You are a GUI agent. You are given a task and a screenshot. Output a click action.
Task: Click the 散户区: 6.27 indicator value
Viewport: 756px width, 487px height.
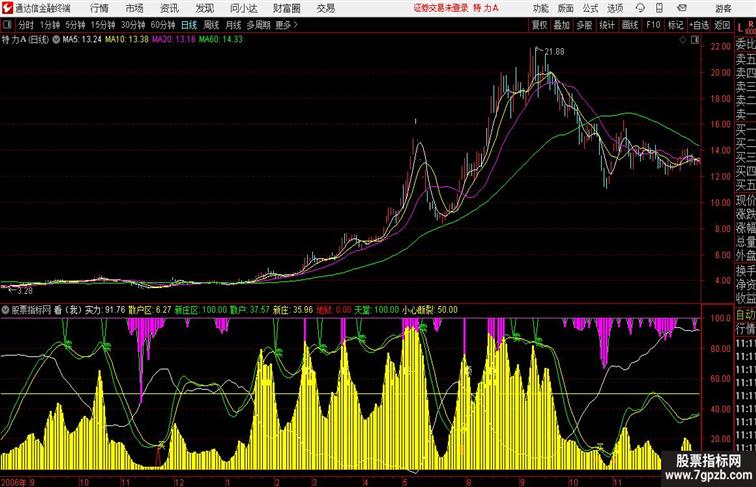pos(149,310)
